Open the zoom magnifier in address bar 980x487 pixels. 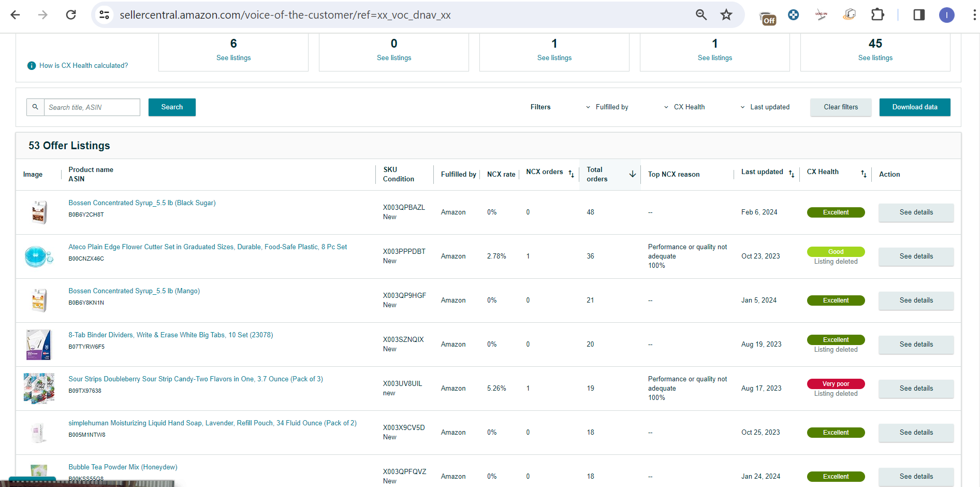[x=701, y=15]
